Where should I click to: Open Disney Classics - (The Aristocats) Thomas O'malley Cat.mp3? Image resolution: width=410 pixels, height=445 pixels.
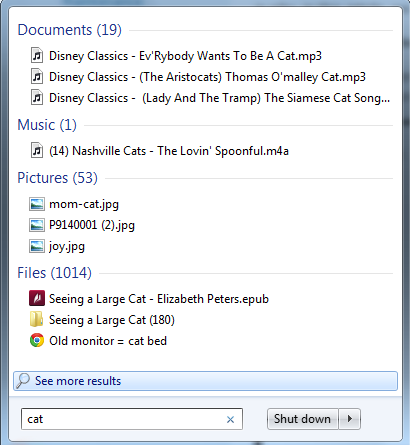(x=207, y=77)
